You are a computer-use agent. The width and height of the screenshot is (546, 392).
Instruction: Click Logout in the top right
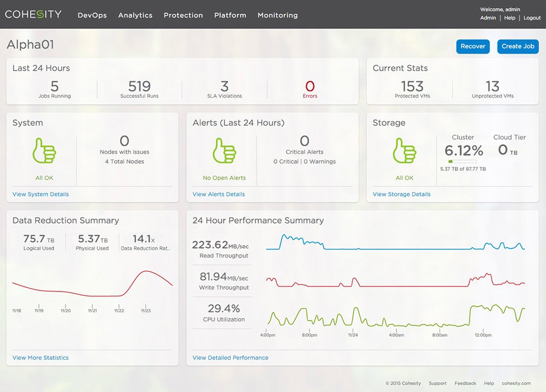tap(532, 17)
